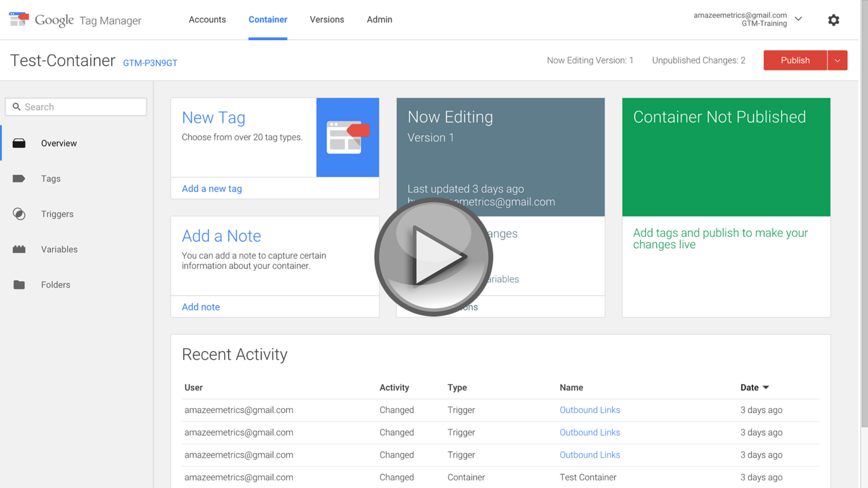Click Add tags and publish message text
This screenshot has width=868, height=488.
point(720,239)
